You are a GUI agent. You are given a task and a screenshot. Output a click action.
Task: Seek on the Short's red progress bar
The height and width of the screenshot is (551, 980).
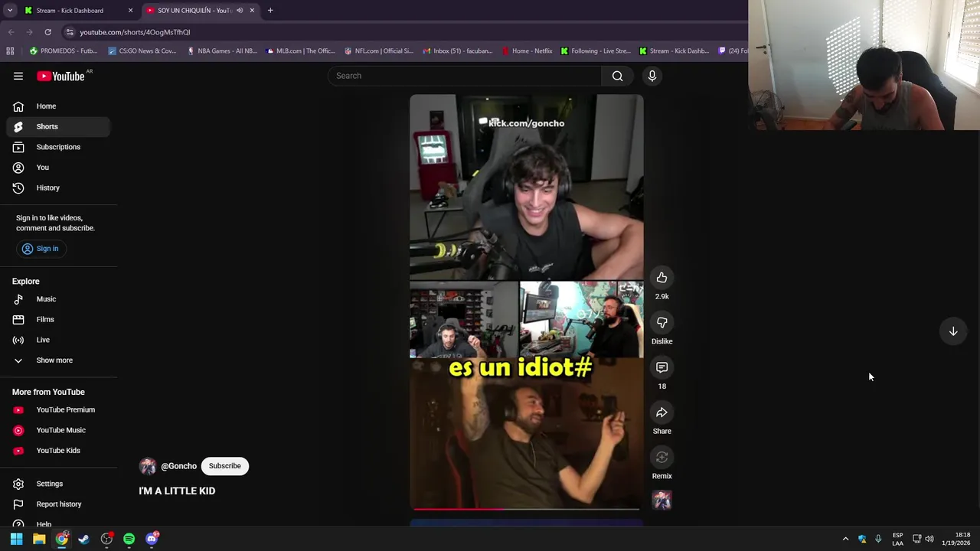pyautogui.click(x=527, y=508)
